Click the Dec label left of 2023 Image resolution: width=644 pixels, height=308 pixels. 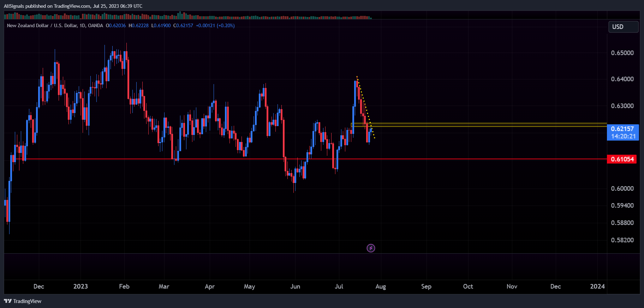click(39, 286)
